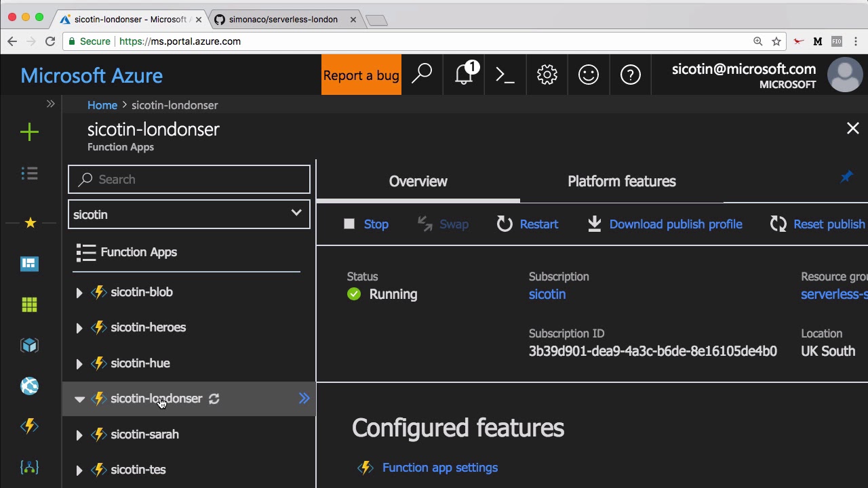The width and height of the screenshot is (868, 488).
Task: Expand the sicotin-heroes tree node
Action: point(79,328)
